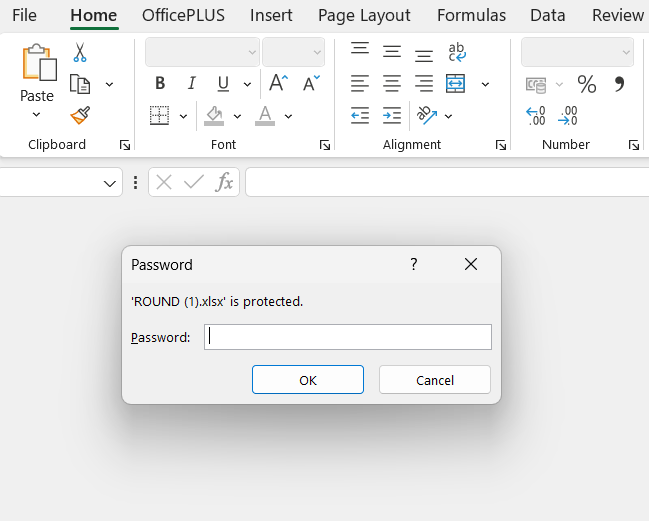Center text horizontally

(392, 84)
